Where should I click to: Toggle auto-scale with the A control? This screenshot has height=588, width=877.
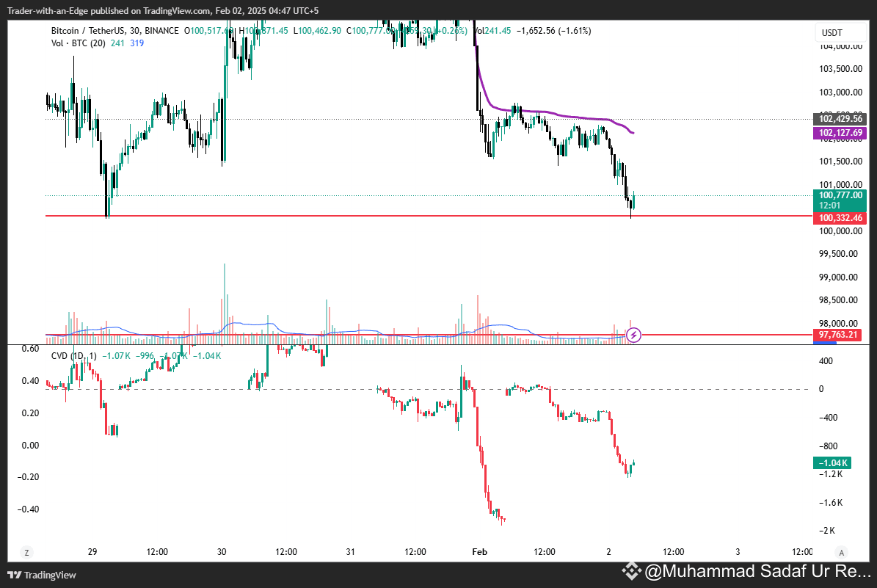[841, 552]
